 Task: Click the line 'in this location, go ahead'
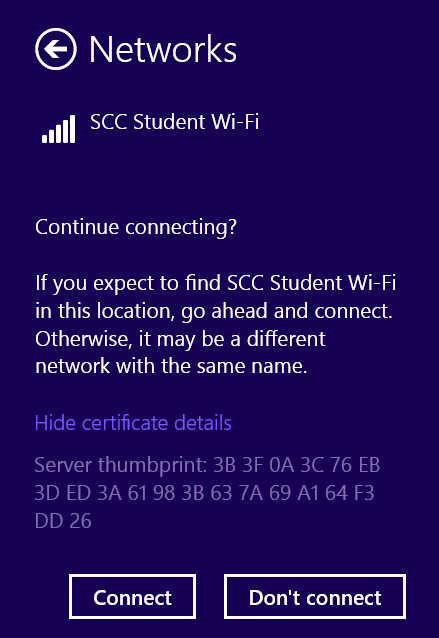click(150, 311)
